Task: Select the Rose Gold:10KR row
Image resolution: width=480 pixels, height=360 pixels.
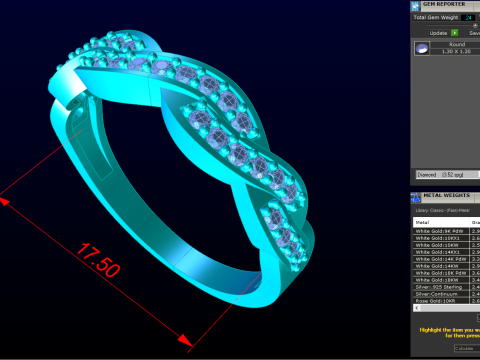Action: [x=447, y=301]
